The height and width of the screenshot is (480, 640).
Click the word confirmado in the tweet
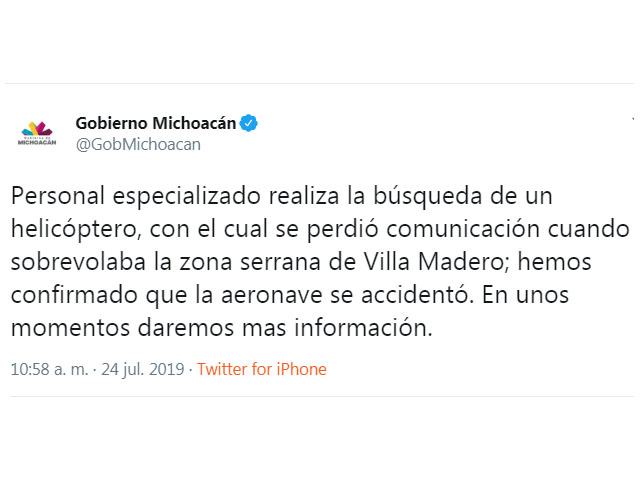point(74,295)
